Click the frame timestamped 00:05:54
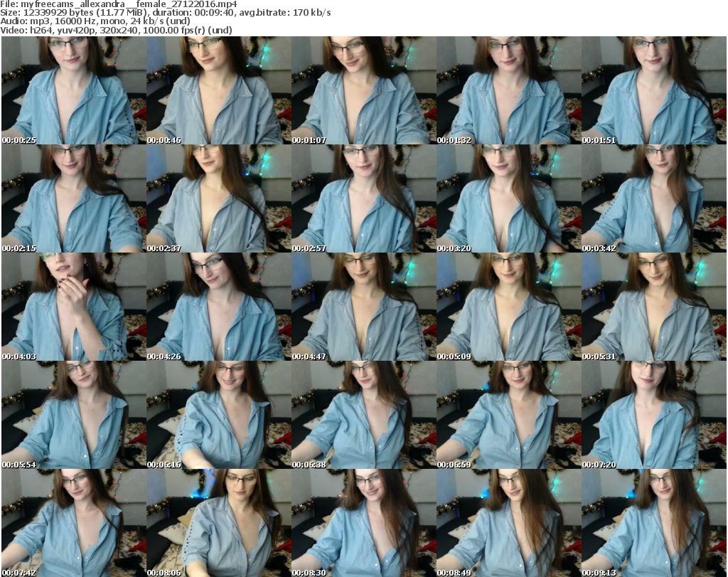Viewport: 728px width, 577px height. [73, 415]
